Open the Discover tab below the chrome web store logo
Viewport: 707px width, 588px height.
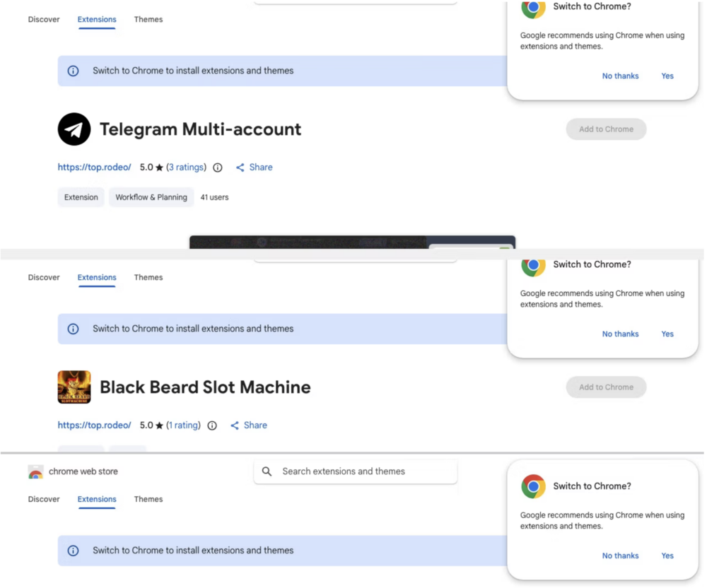point(44,499)
